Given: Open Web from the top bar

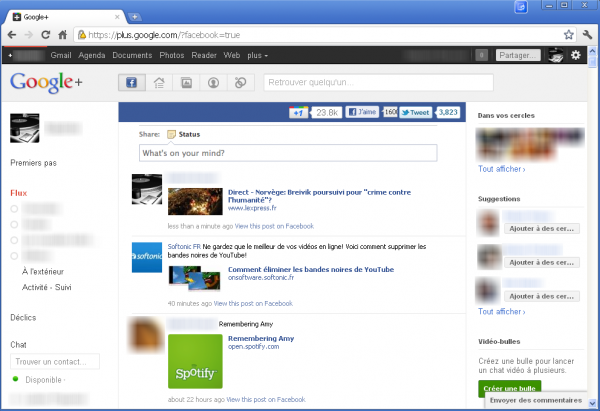Looking at the screenshot, I should coord(232,55).
